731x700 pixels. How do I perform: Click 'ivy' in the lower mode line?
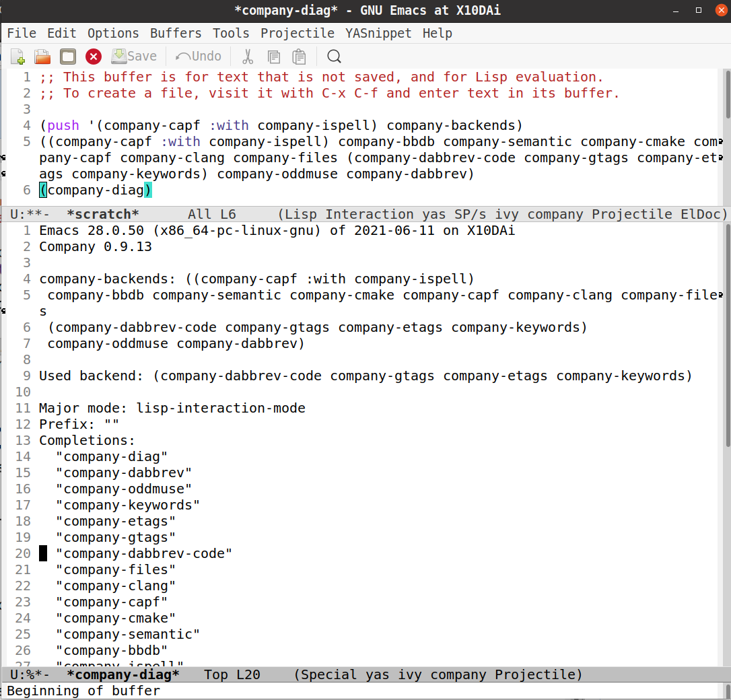(x=410, y=675)
